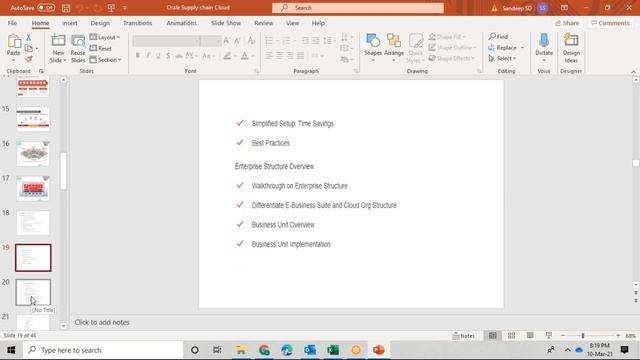
Task: Toggle Bold formatting
Action: [138, 56]
